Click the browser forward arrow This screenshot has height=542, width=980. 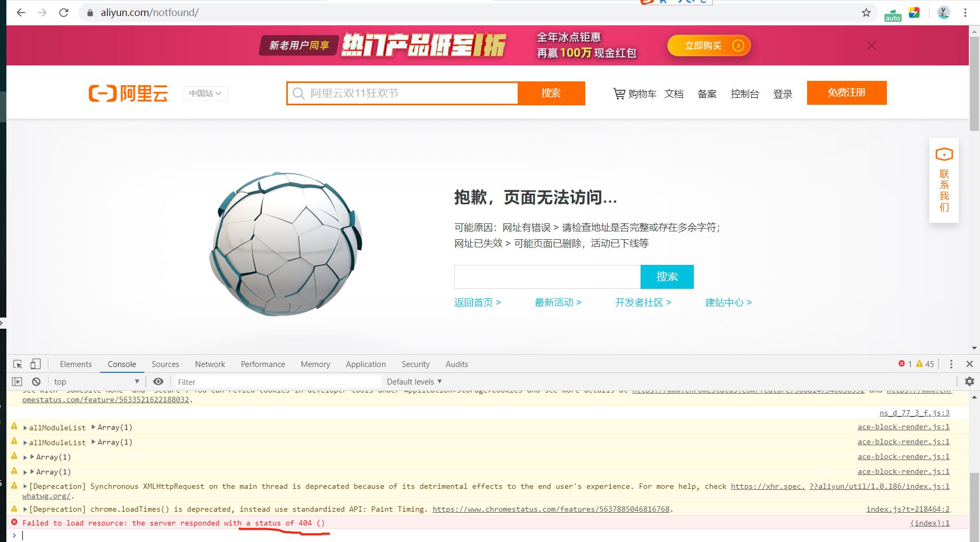point(43,13)
